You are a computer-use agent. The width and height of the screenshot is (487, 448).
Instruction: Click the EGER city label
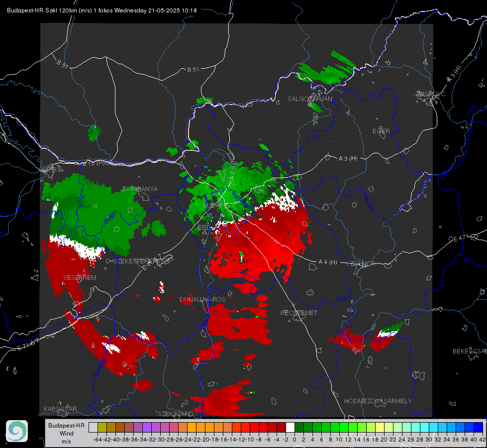(381, 131)
